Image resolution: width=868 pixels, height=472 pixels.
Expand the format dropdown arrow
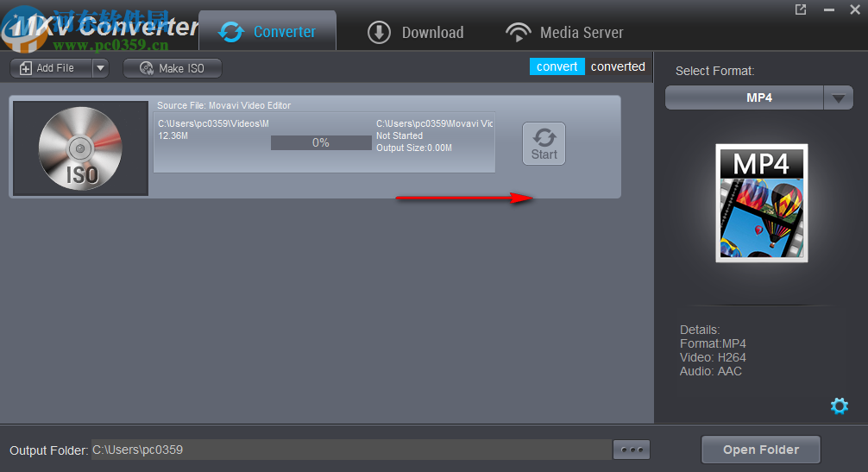click(x=839, y=98)
